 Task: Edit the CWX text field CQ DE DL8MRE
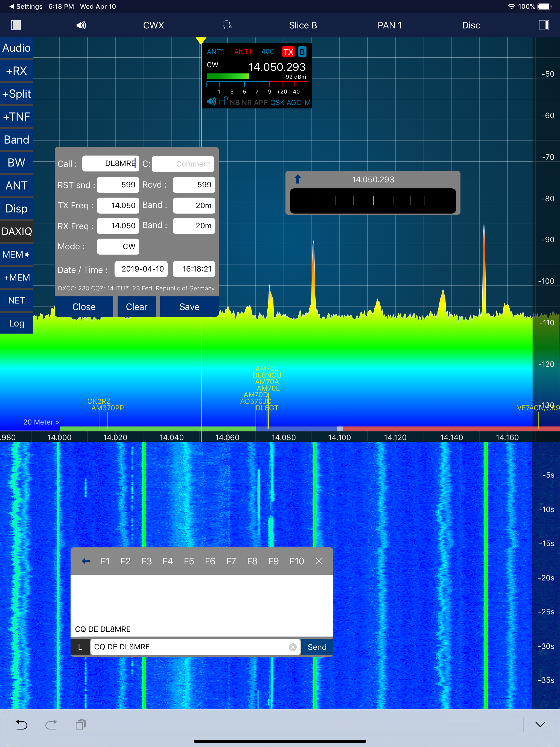[x=195, y=647]
